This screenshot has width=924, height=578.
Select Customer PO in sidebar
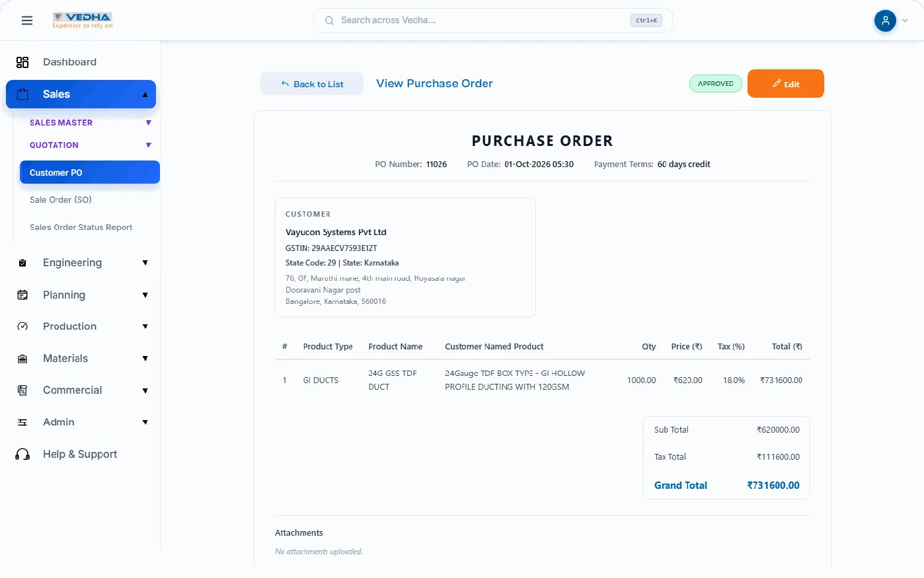pos(90,172)
